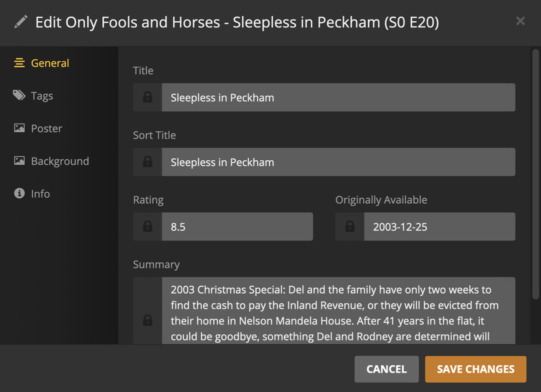This screenshot has width=541, height=392.
Task: Toggle the lock on the Rating field
Action: 148,227
